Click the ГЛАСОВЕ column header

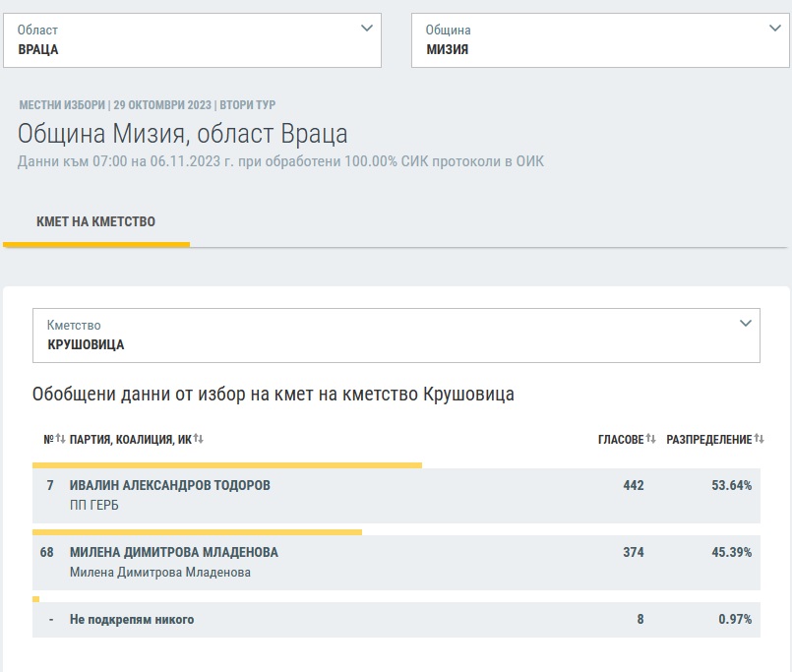tap(620, 439)
